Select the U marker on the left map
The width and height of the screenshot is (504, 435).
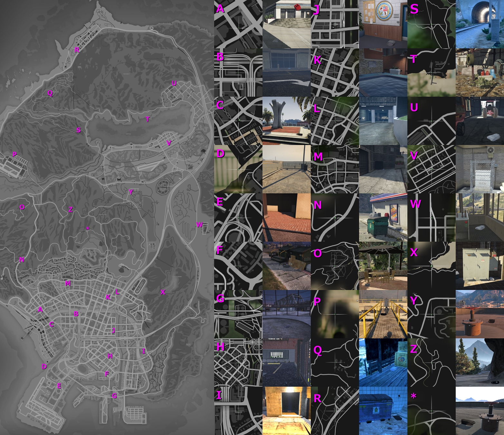174,83
